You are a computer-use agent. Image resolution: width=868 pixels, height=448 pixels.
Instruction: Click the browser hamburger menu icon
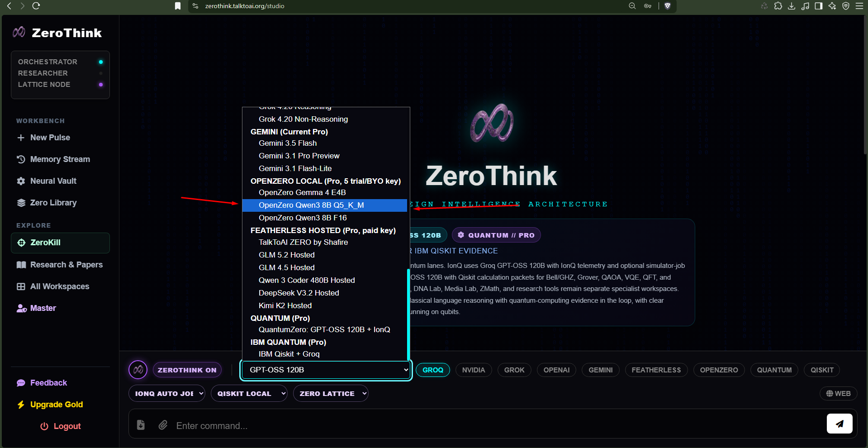click(859, 6)
